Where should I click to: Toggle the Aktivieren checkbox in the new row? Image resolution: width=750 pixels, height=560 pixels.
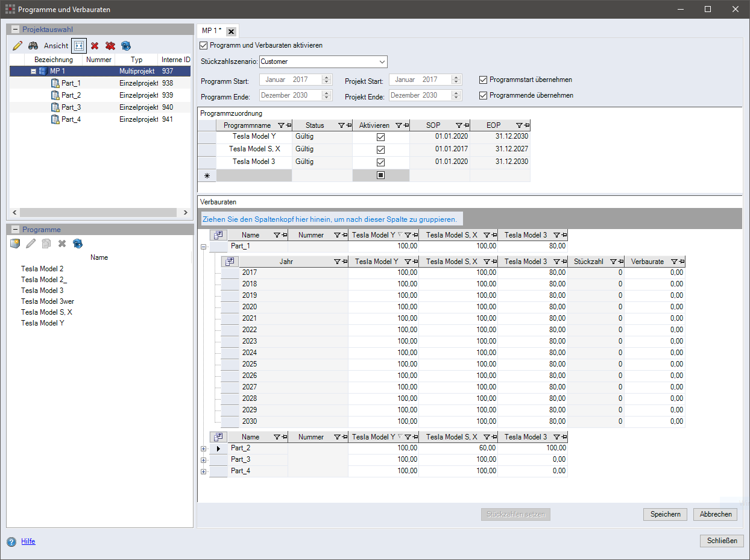coord(380,175)
